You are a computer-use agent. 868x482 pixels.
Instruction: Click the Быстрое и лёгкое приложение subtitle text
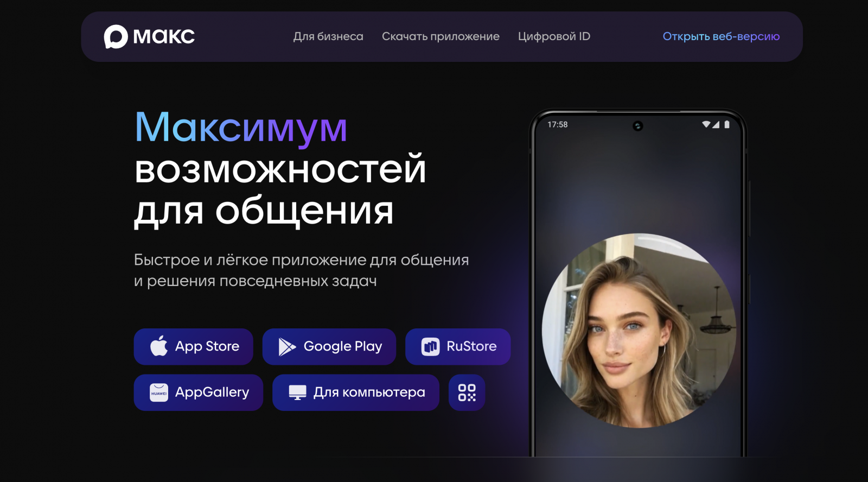tap(302, 270)
